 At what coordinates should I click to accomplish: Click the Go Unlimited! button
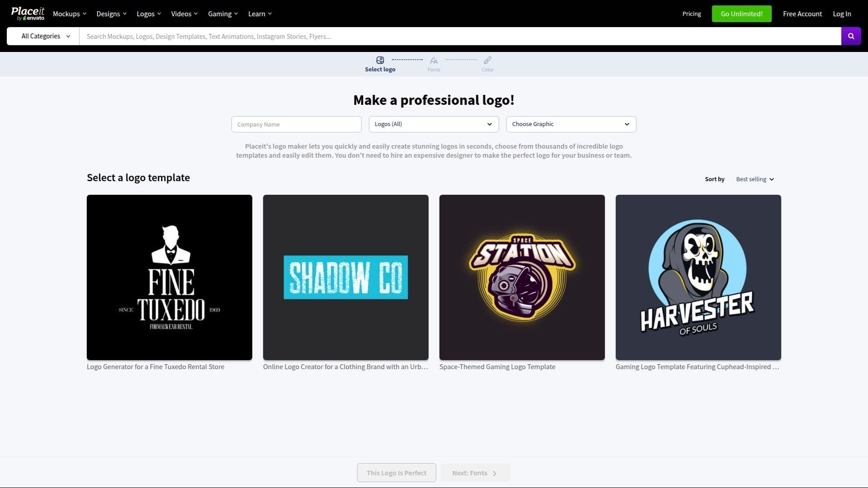coord(742,14)
